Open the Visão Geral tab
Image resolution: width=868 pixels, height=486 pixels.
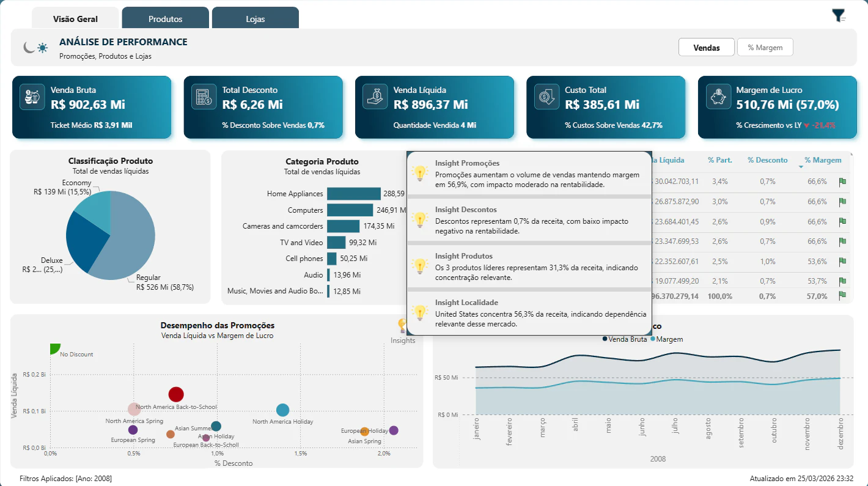(x=76, y=18)
